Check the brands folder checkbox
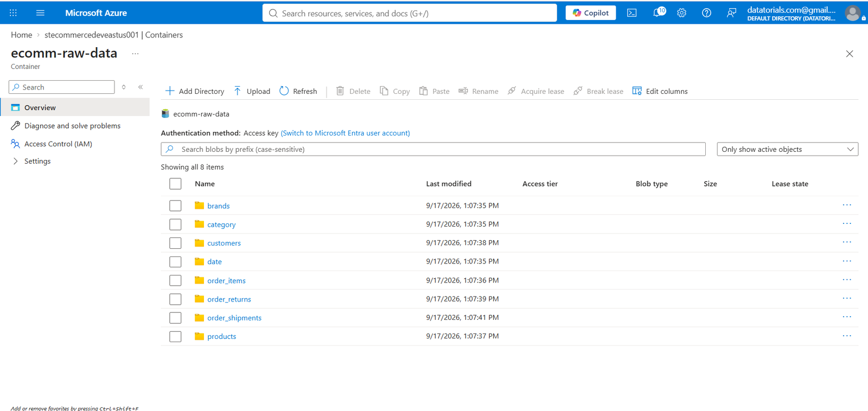 [175, 206]
